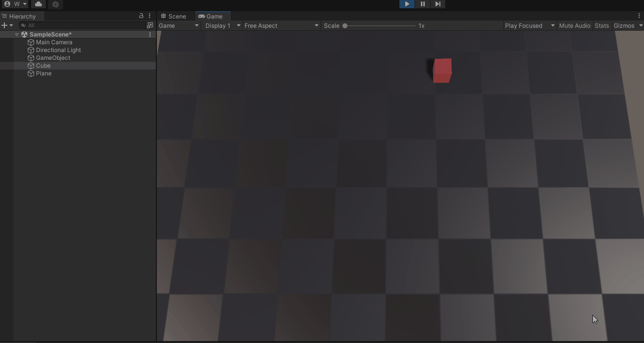The image size is (644, 343).
Task: Collapse the SampleScene foldout arrow
Action: [17, 35]
